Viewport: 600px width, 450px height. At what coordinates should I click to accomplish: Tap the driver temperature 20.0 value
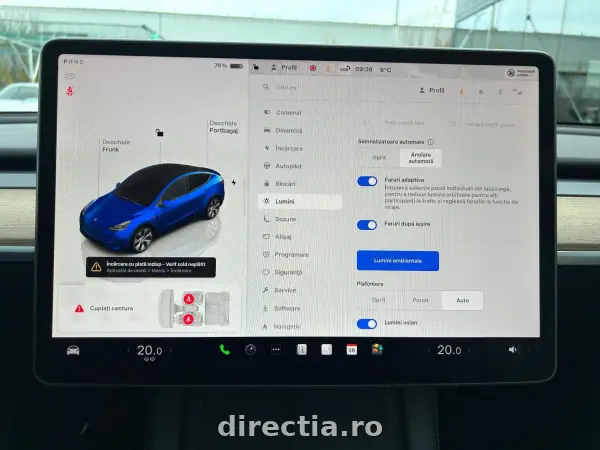tap(149, 350)
